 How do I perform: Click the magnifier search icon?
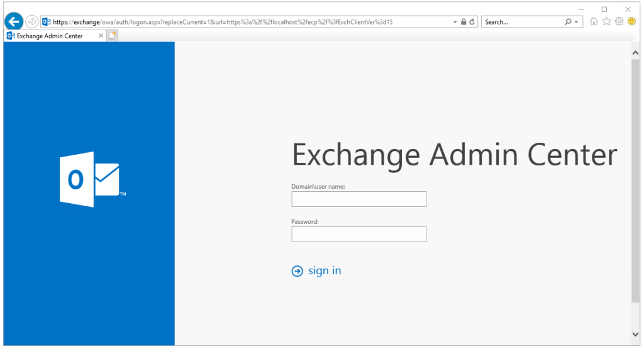(x=568, y=22)
